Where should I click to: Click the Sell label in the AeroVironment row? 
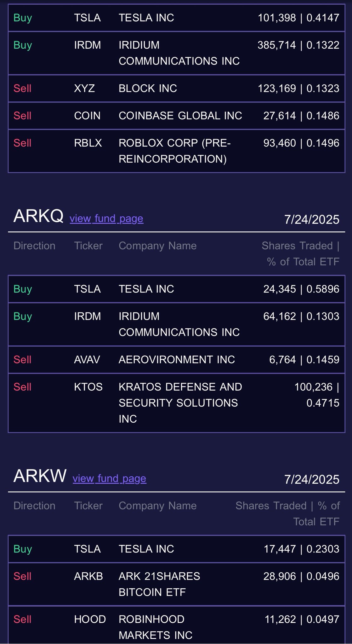point(22,359)
